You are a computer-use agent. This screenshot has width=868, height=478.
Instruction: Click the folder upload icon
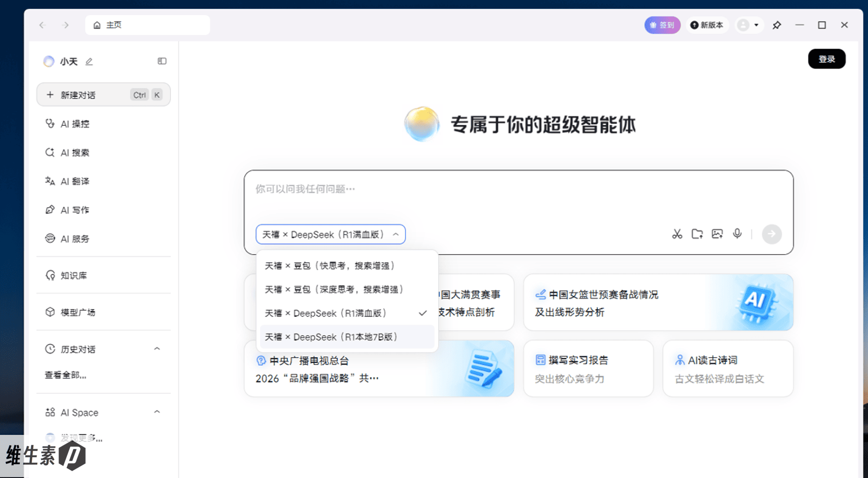(697, 234)
